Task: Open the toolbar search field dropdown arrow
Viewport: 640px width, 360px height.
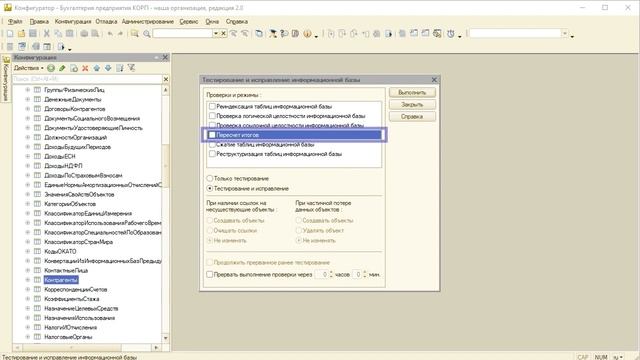Action: pyautogui.click(x=216, y=34)
